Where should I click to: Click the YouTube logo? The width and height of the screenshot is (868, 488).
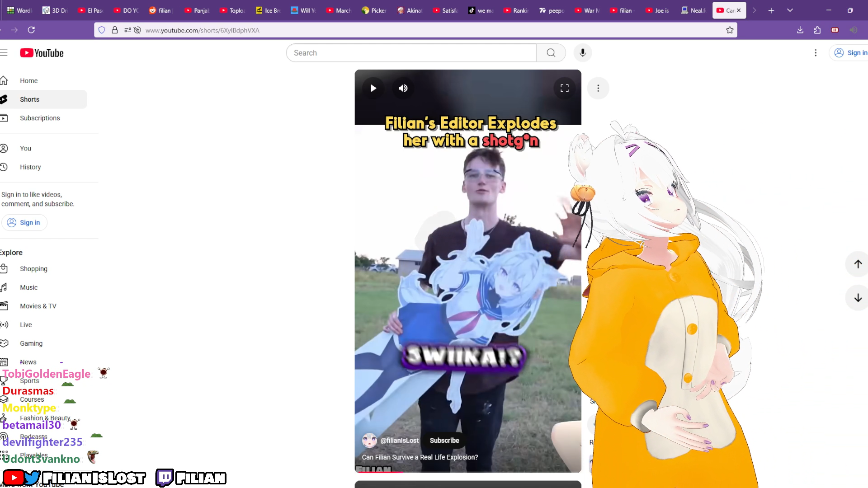click(x=42, y=53)
